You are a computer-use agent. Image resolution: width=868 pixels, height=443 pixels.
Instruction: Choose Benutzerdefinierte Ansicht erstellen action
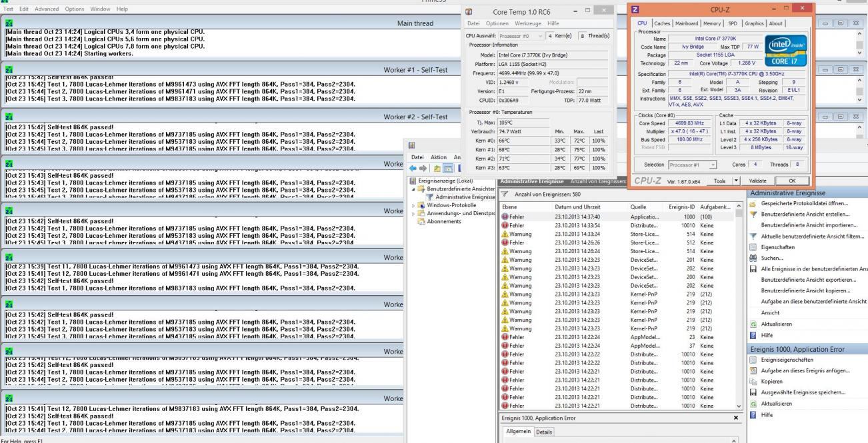point(805,214)
